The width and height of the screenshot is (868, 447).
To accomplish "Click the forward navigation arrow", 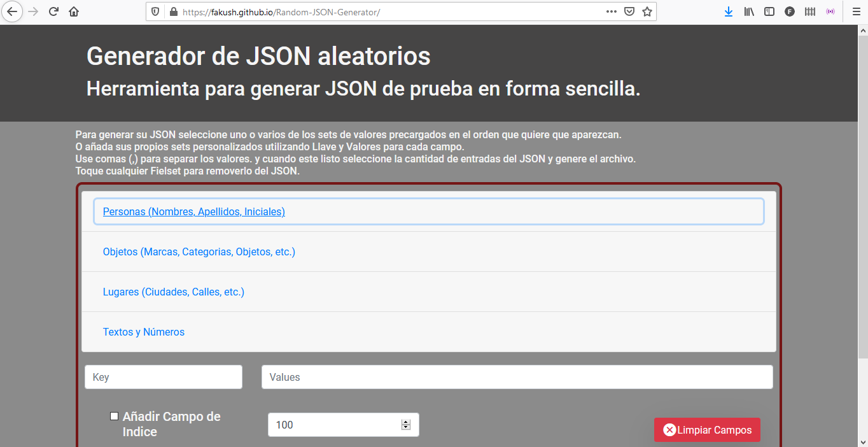I will pyautogui.click(x=33, y=11).
